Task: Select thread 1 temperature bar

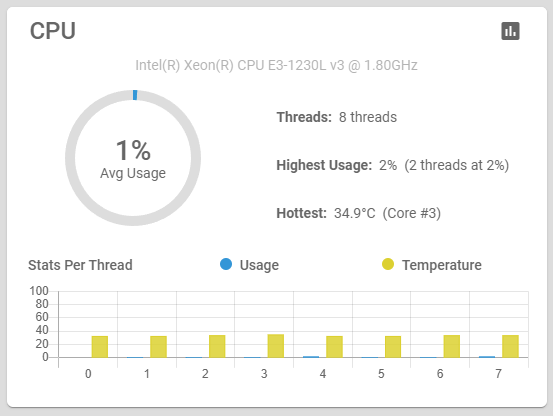Action: pyautogui.click(x=158, y=347)
